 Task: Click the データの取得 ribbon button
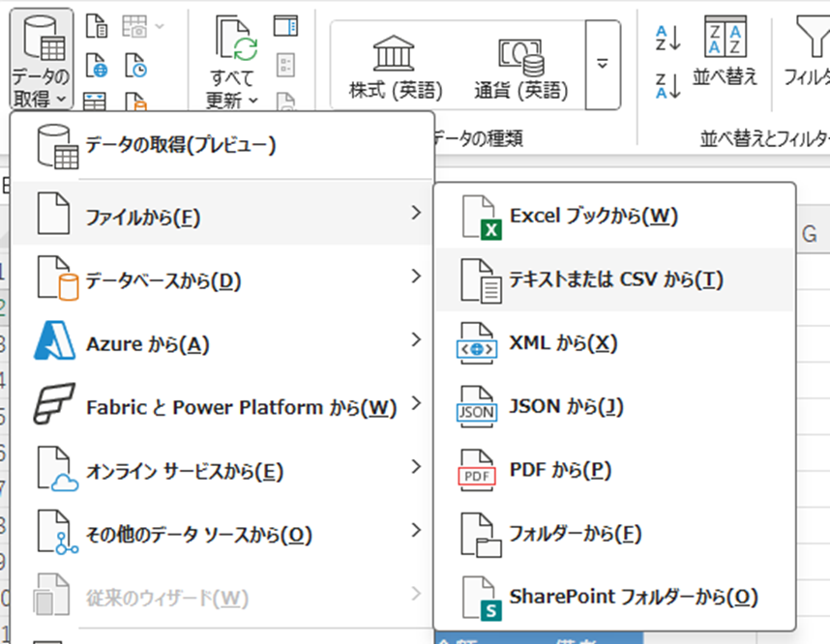pyautogui.click(x=41, y=58)
